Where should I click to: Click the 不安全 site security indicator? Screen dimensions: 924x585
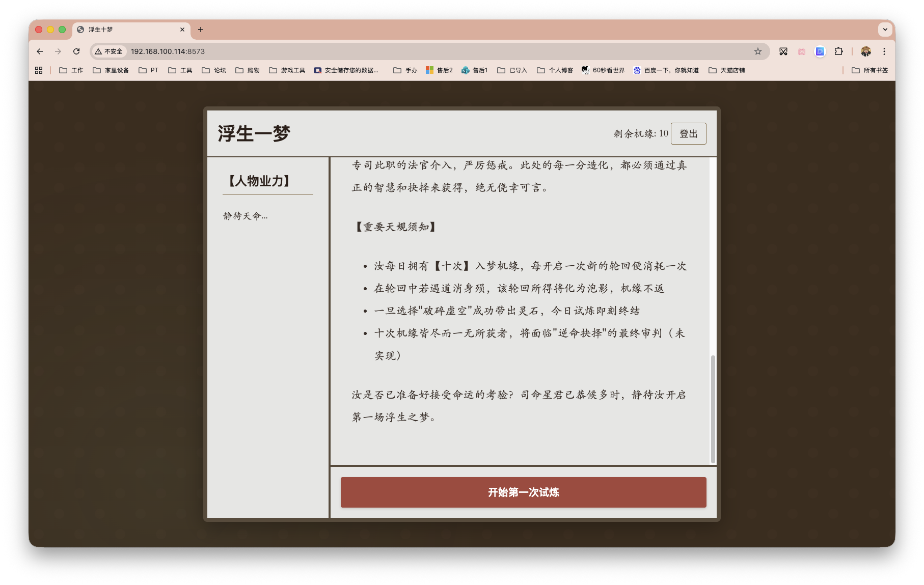[108, 51]
